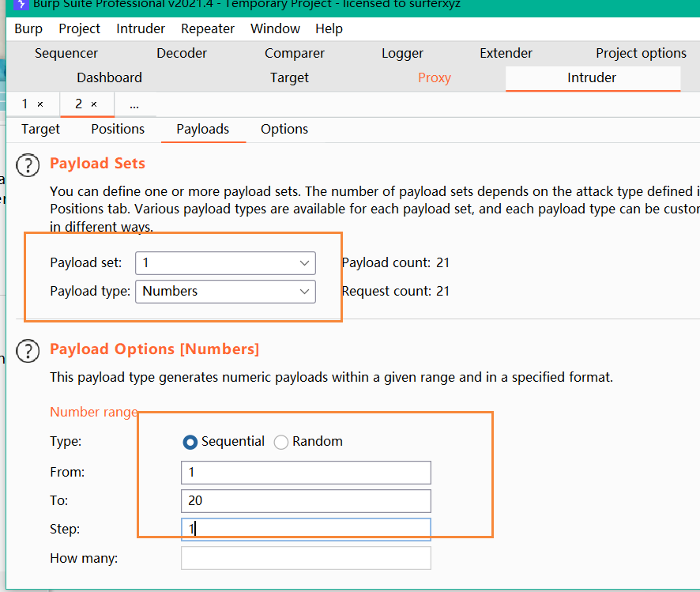Switch to the Logger tab
The width and height of the screenshot is (700, 592).
coord(402,53)
